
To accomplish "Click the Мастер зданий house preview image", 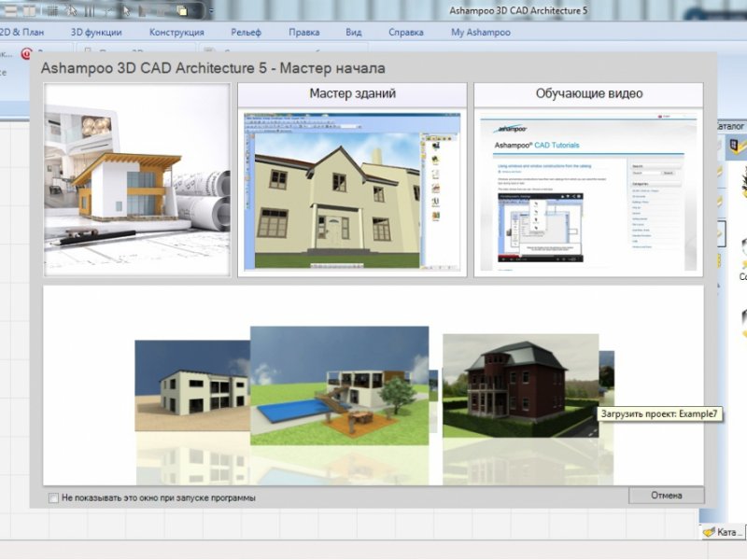I will click(x=352, y=191).
